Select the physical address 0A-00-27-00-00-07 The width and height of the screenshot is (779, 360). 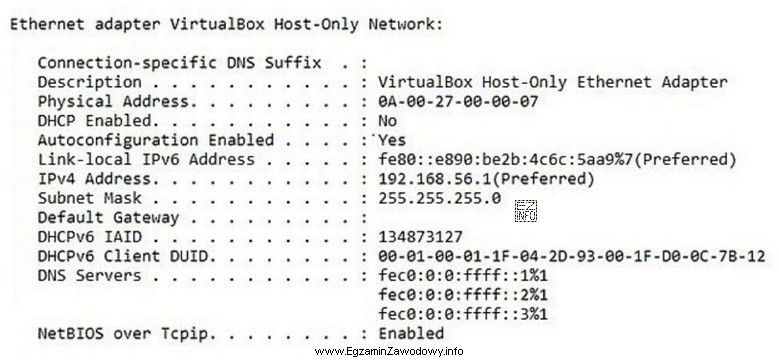[458, 102]
